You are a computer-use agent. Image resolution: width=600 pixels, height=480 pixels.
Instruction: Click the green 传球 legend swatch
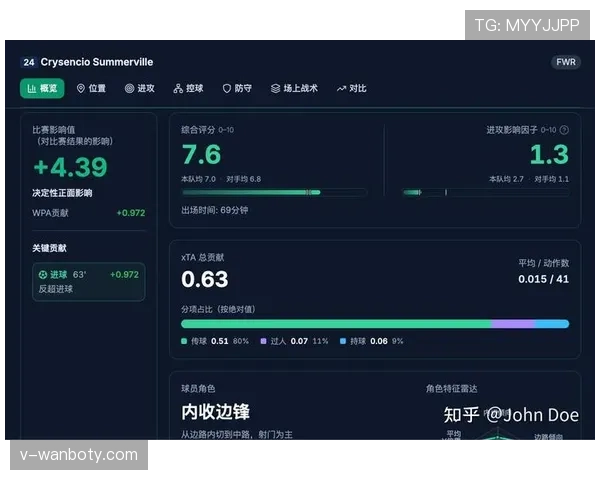click(184, 341)
